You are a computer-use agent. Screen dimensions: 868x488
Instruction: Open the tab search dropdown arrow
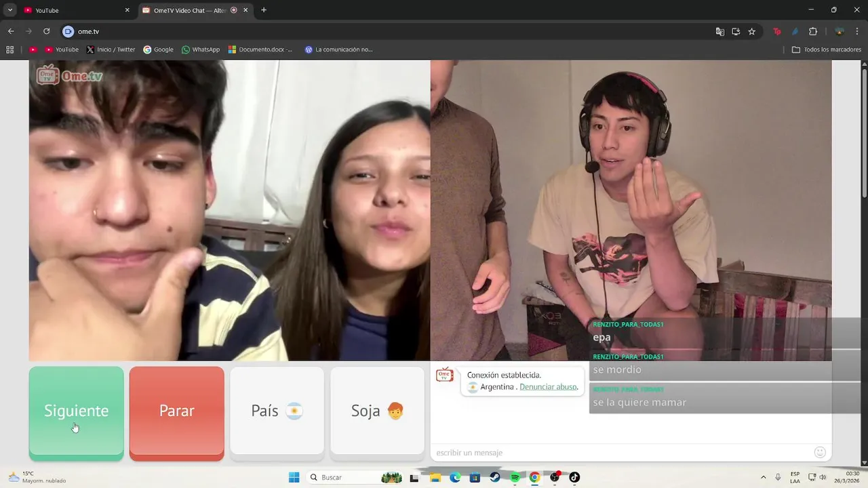pyautogui.click(x=10, y=10)
